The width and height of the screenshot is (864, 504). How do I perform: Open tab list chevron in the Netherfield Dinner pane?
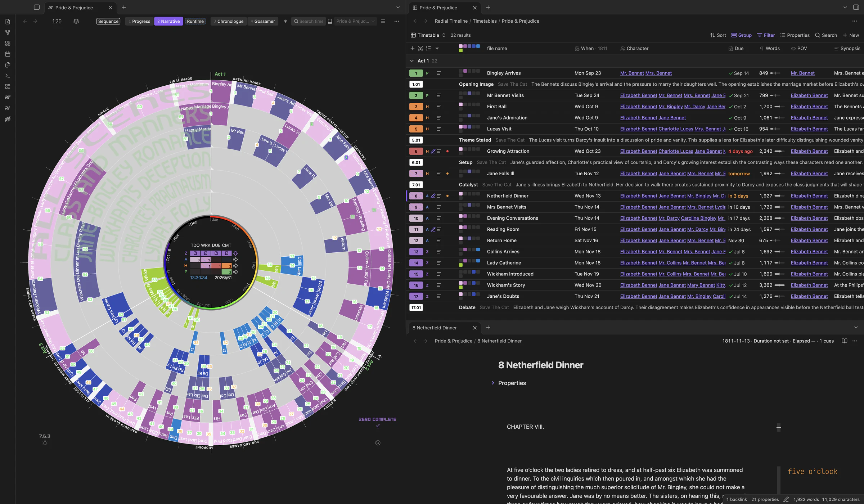click(856, 328)
